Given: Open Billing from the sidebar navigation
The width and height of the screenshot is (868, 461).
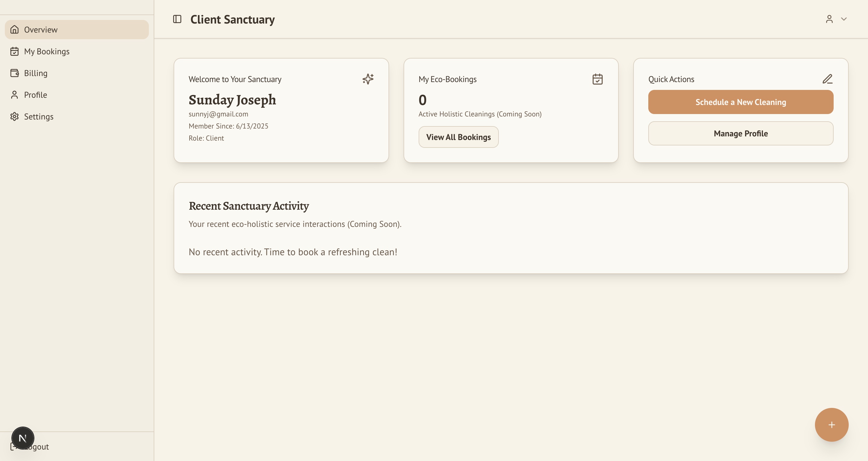Looking at the screenshot, I should 36,73.
